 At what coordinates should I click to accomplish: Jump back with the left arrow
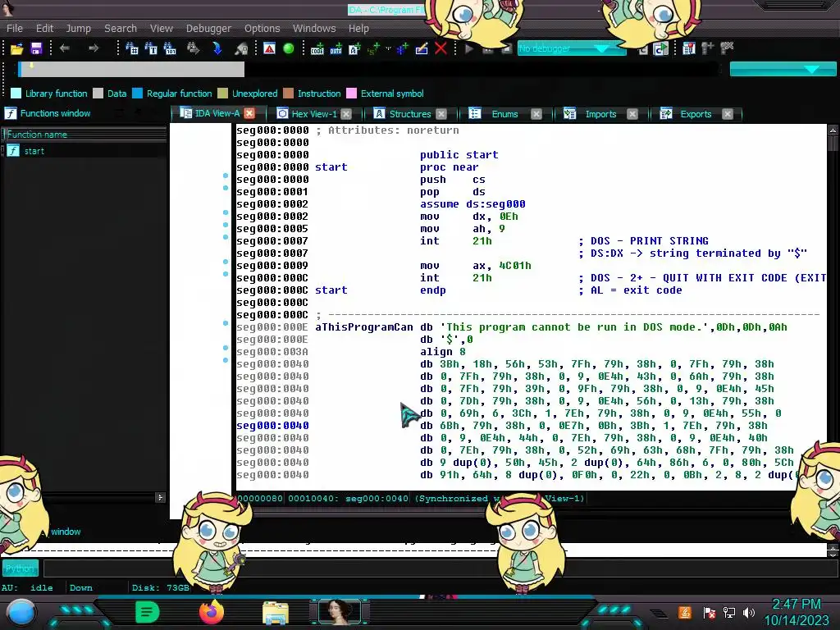tap(65, 48)
